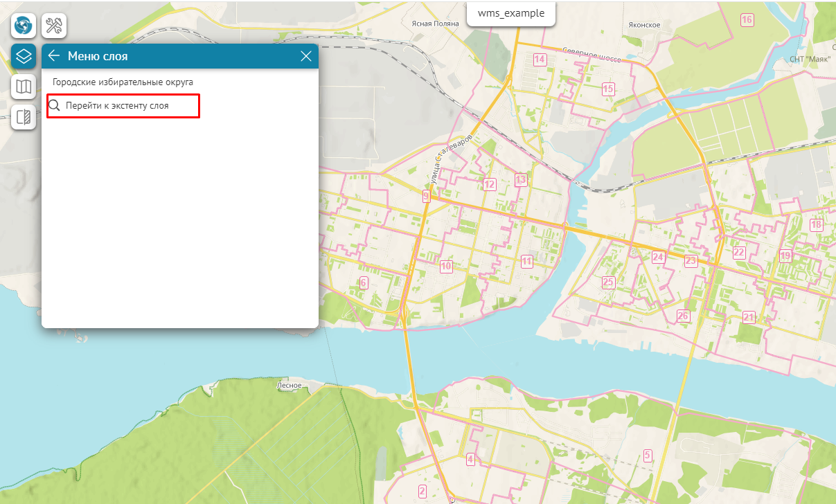Click the Городские избирательные округа layer name
The width and height of the screenshot is (836, 504).
pyautogui.click(x=123, y=82)
